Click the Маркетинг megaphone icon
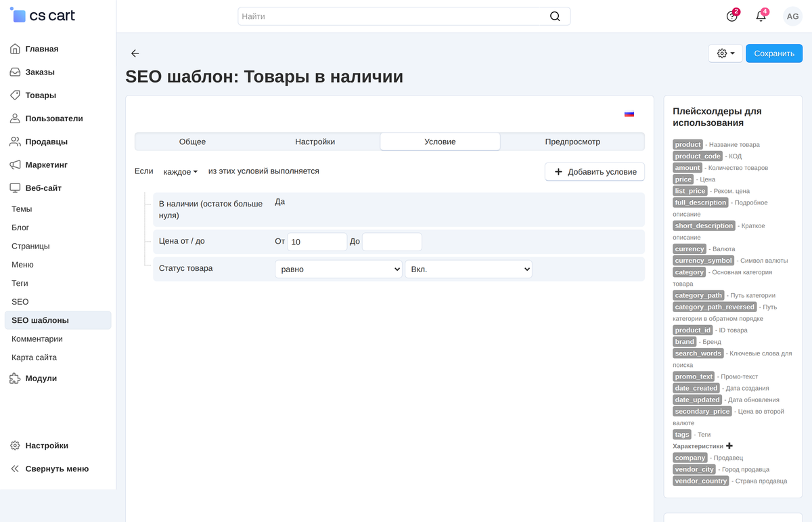The height and width of the screenshot is (522, 812). point(15,165)
